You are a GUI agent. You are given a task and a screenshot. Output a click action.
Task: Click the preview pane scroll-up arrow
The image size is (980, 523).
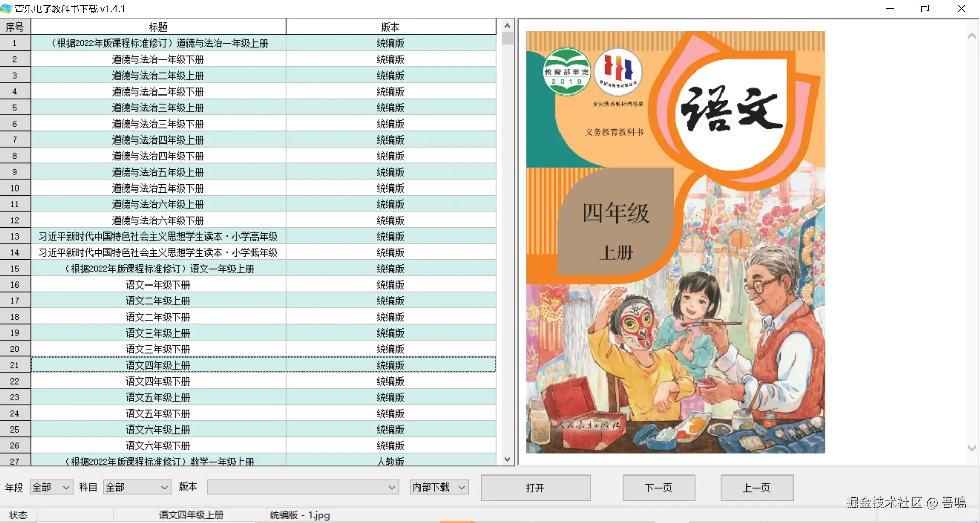point(972,36)
